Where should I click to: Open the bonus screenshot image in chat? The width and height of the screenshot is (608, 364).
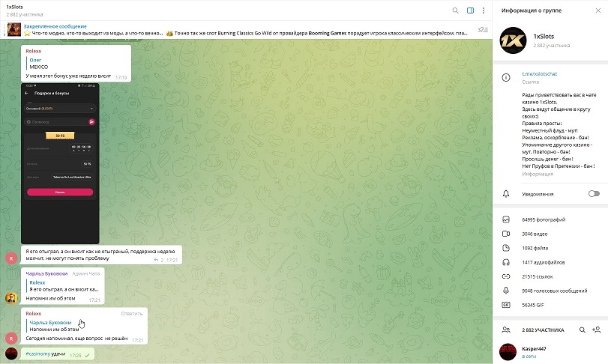tap(60, 163)
